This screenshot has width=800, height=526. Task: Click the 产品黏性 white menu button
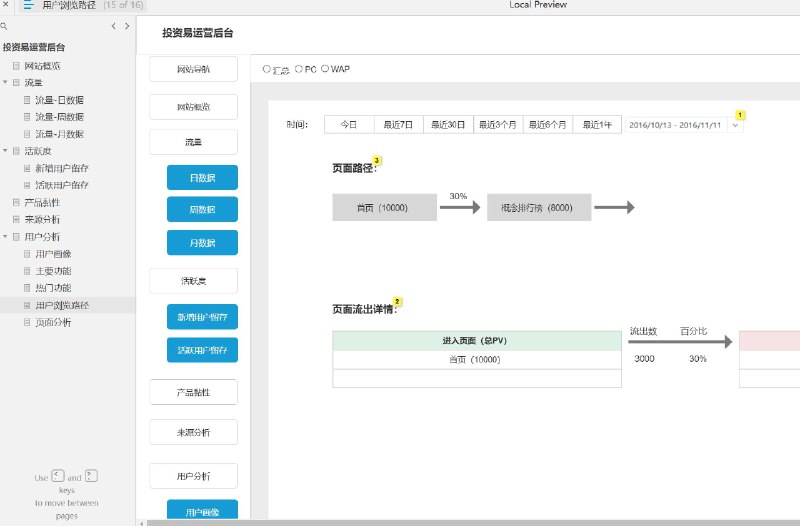tap(193, 392)
